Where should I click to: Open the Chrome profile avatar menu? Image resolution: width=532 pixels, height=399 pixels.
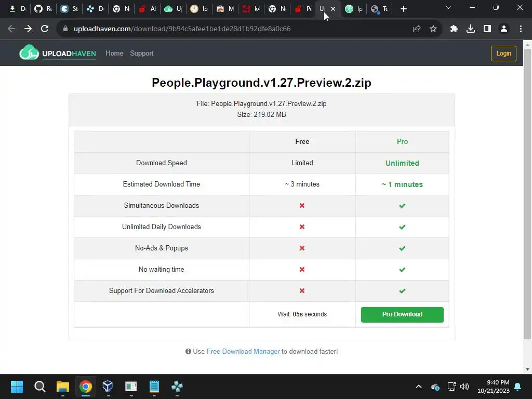coord(504,29)
